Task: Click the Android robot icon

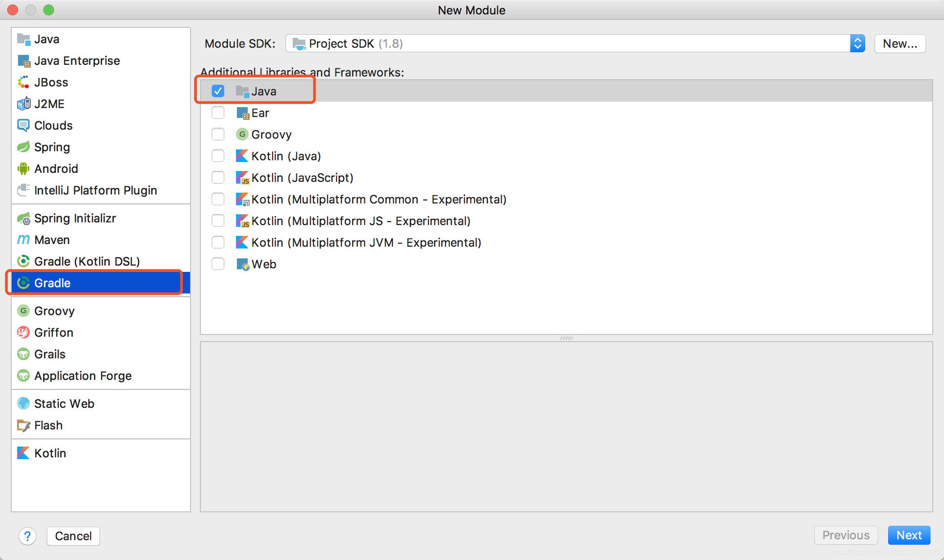Action: pos(23,169)
